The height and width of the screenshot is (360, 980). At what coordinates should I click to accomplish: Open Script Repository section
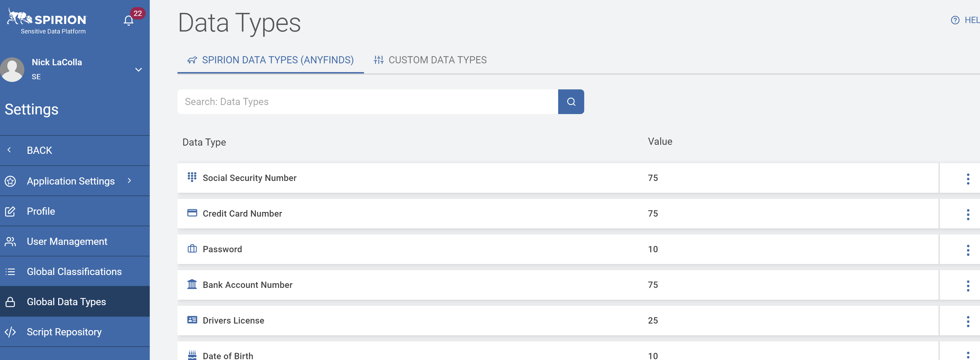(64, 332)
